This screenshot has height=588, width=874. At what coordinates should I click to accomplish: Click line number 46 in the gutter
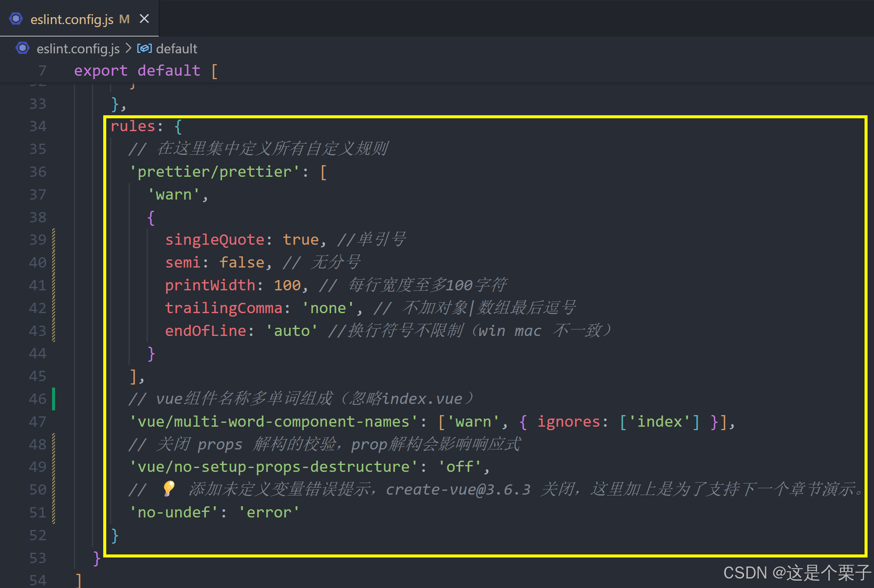38,399
